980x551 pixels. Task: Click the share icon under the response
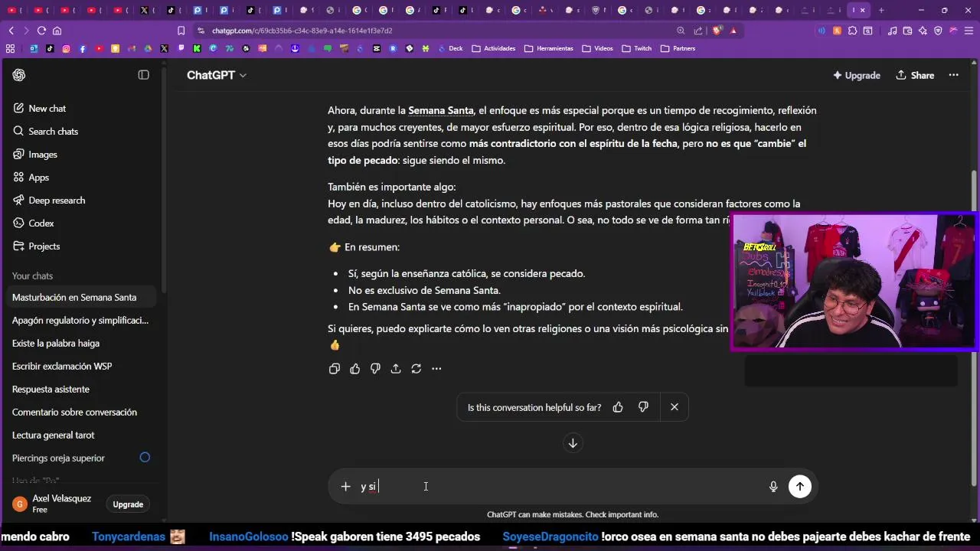click(x=396, y=369)
